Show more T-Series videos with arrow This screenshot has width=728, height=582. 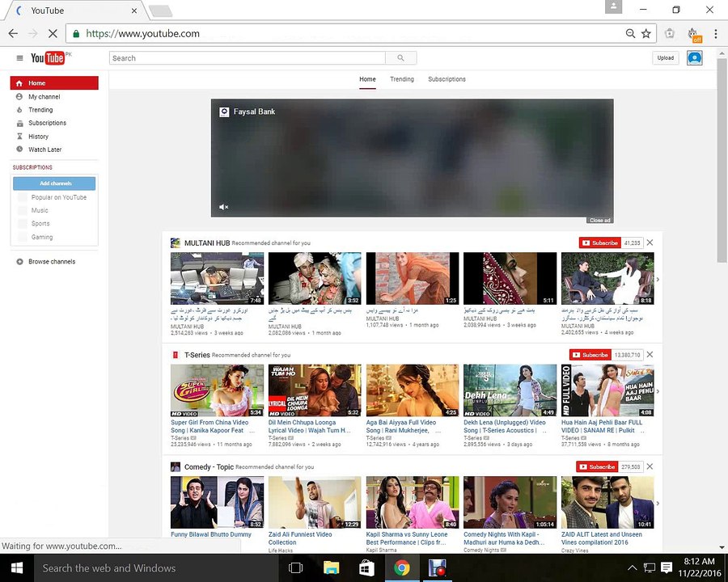pos(658,391)
